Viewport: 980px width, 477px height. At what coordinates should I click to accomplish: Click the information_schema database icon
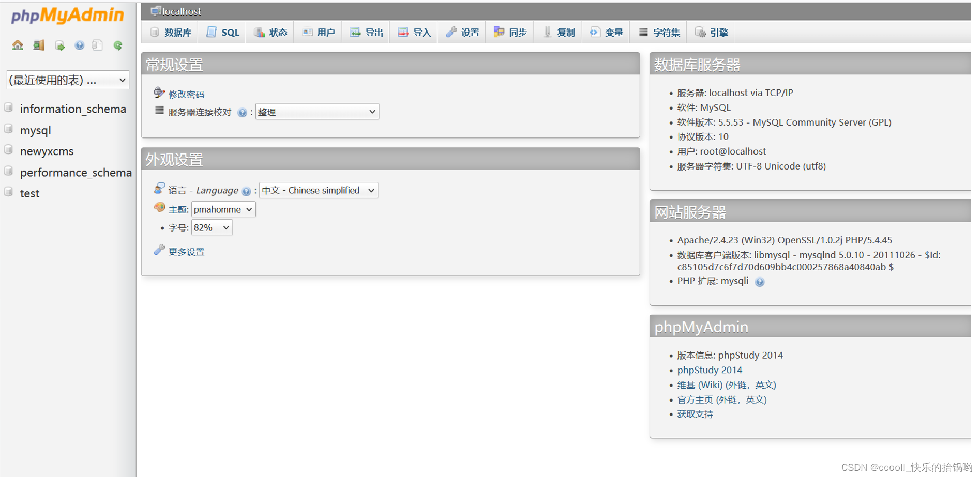[x=8, y=107]
